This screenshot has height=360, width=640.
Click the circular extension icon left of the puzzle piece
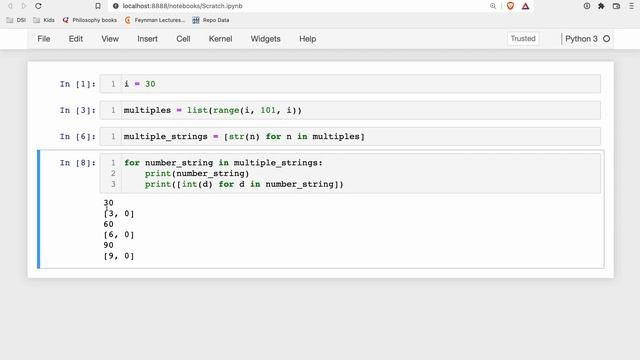point(587,6)
